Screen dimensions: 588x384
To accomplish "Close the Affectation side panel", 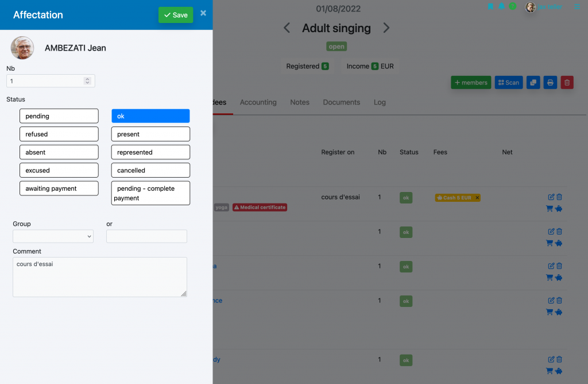I will (x=203, y=13).
